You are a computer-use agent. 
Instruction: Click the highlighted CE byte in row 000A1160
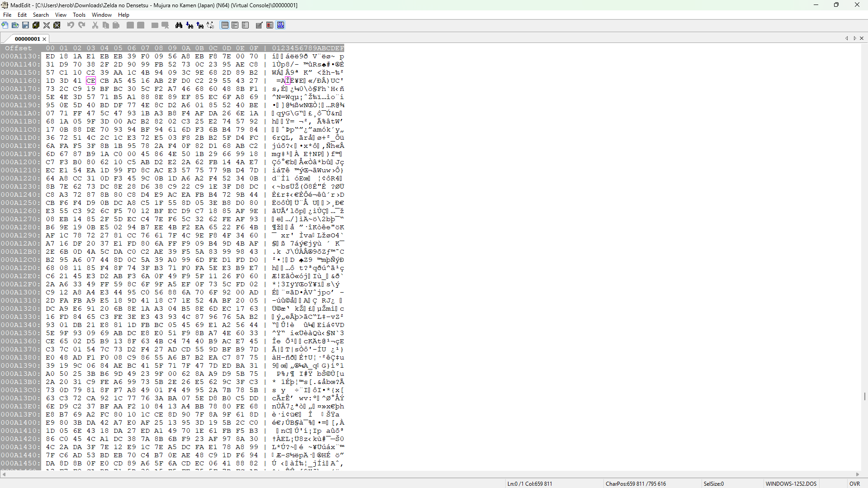(x=91, y=81)
